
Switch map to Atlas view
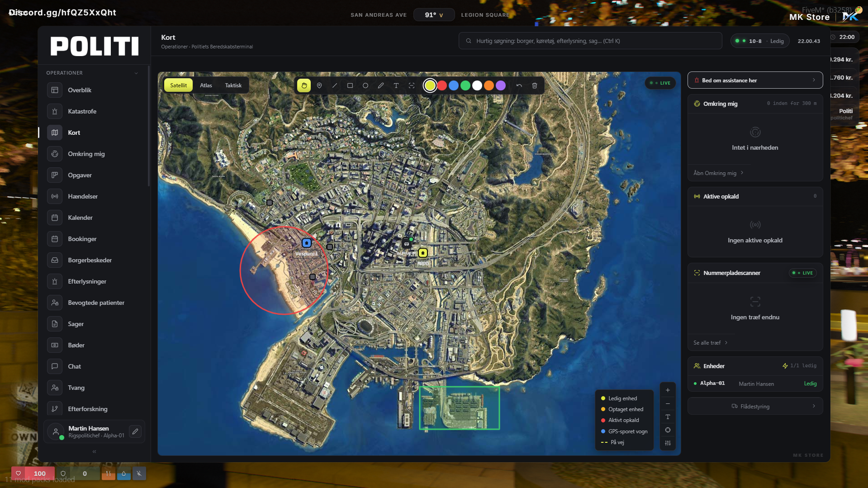pos(206,85)
